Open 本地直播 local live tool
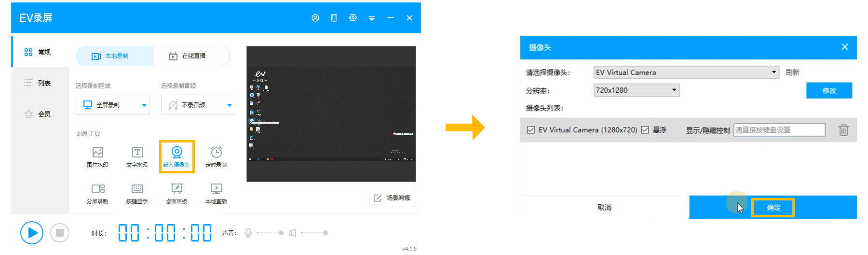The width and height of the screenshot is (868, 255). tap(216, 194)
